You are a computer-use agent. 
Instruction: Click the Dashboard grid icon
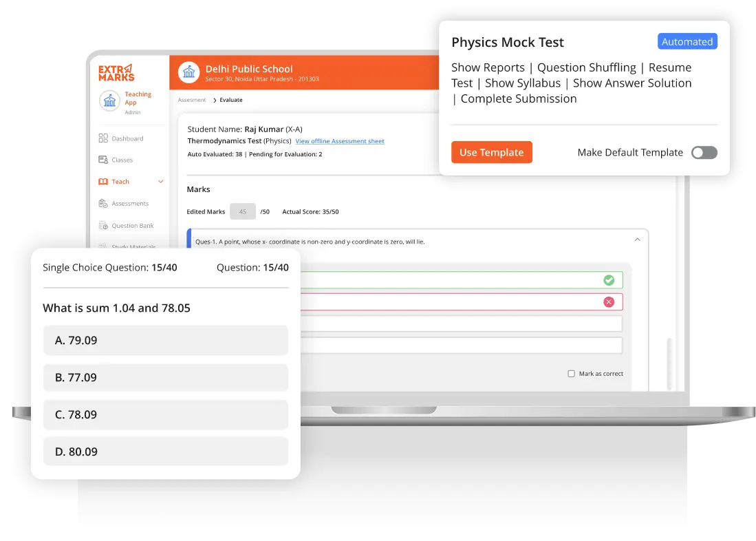click(x=103, y=138)
